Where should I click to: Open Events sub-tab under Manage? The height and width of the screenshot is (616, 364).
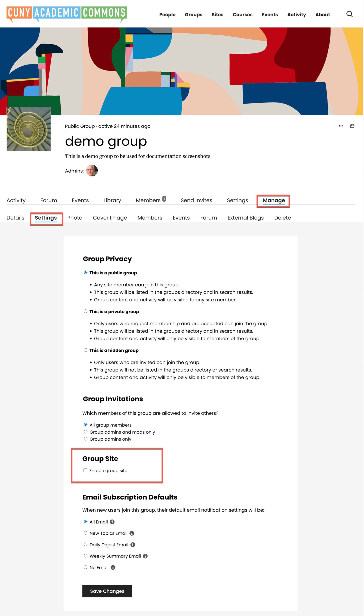point(181,218)
